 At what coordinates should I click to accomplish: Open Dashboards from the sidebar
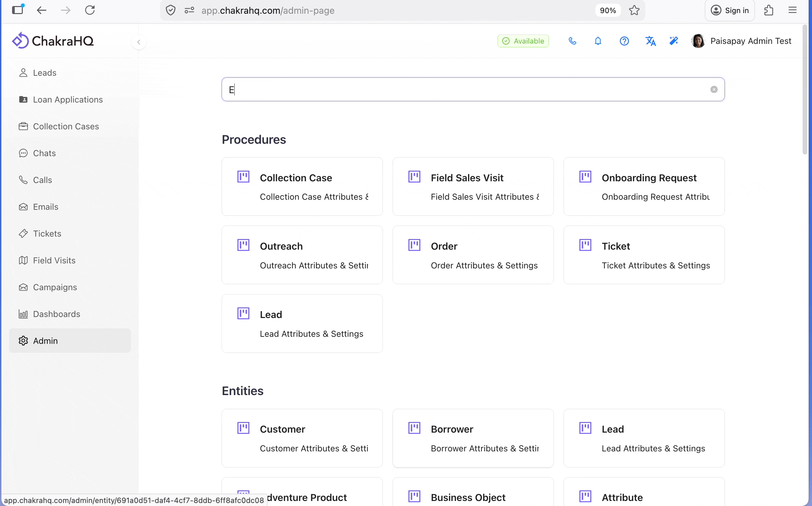click(x=56, y=314)
